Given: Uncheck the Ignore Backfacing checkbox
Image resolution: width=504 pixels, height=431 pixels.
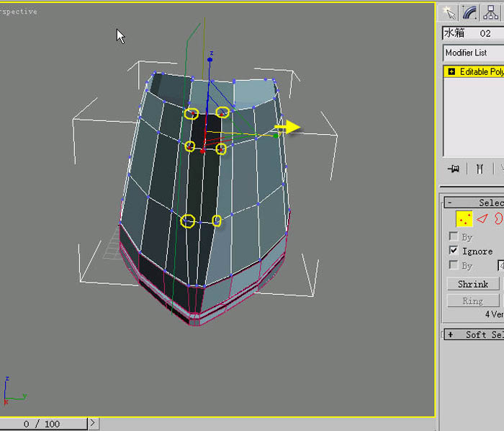Looking at the screenshot, I should point(453,250).
